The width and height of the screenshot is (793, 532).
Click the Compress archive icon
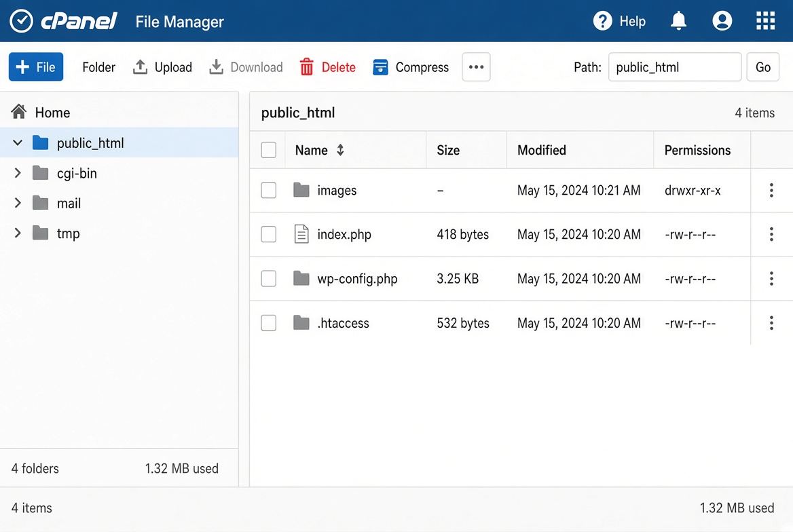(380, 66)
